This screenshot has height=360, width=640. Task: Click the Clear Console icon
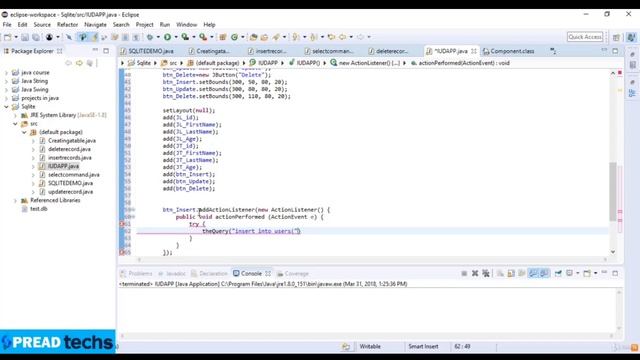500,273
